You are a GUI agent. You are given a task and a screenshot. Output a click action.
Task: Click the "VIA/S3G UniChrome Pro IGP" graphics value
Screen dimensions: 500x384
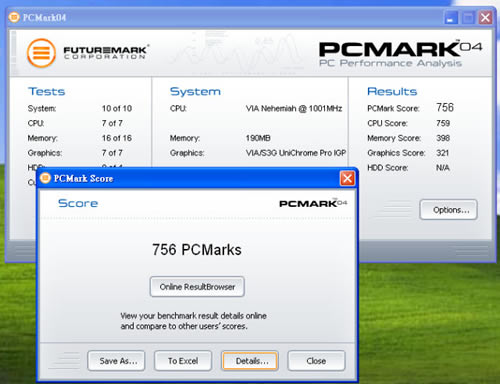(x=296, y=153)
